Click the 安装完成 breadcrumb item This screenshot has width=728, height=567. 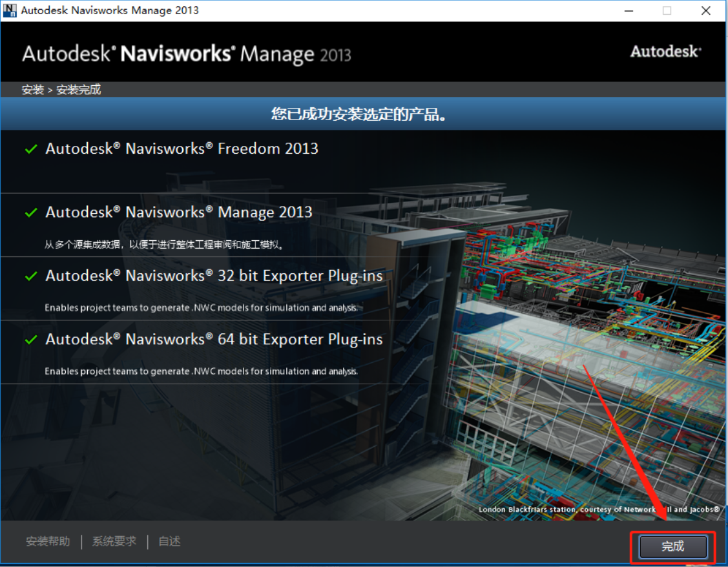point(79,90)
